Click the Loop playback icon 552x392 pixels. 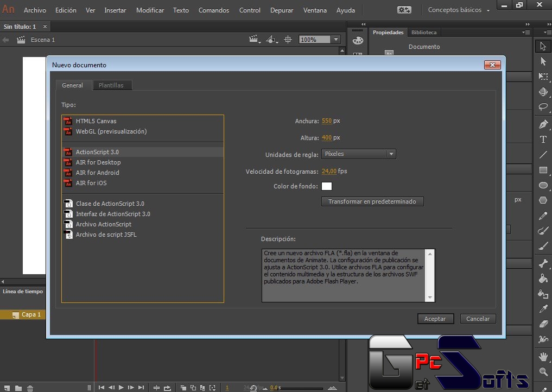(167, 388)
